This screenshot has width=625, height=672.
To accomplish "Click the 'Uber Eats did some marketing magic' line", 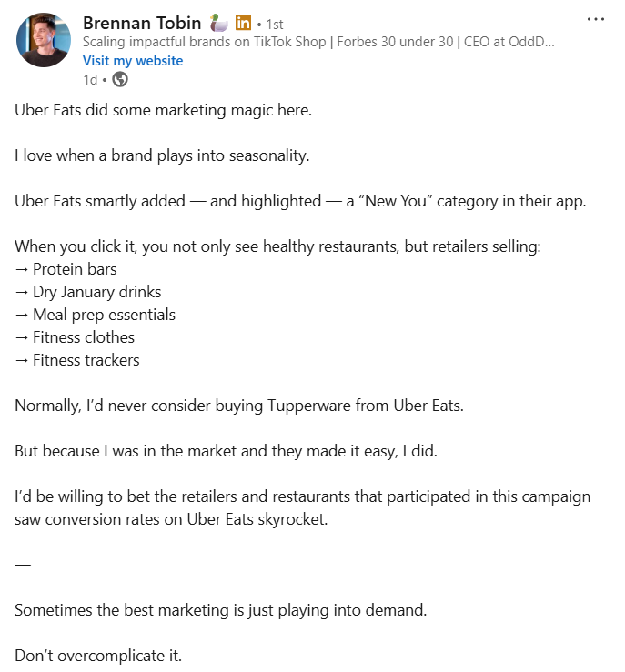I will (163, 110).
